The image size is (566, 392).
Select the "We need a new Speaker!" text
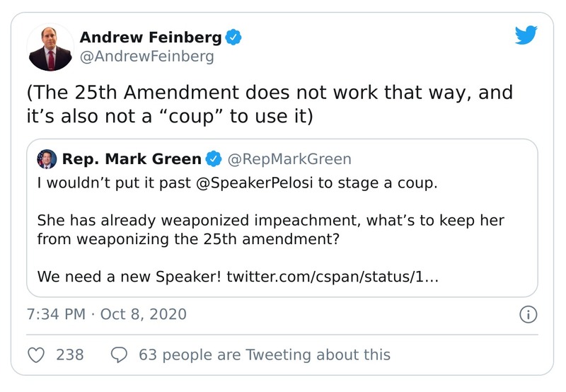click(129, 275)
